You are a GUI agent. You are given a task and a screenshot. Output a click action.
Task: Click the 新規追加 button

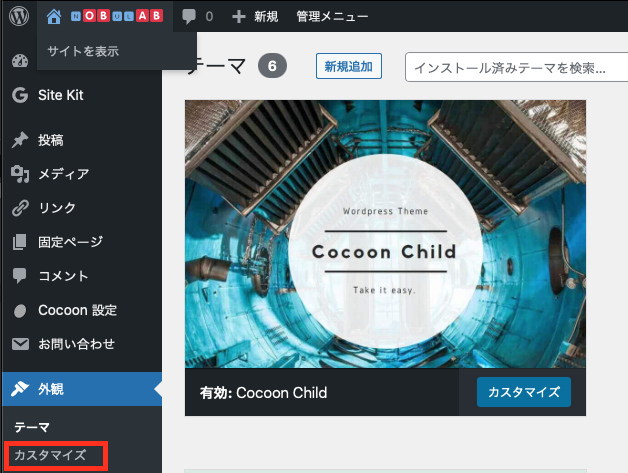click(x=348, y=66)
